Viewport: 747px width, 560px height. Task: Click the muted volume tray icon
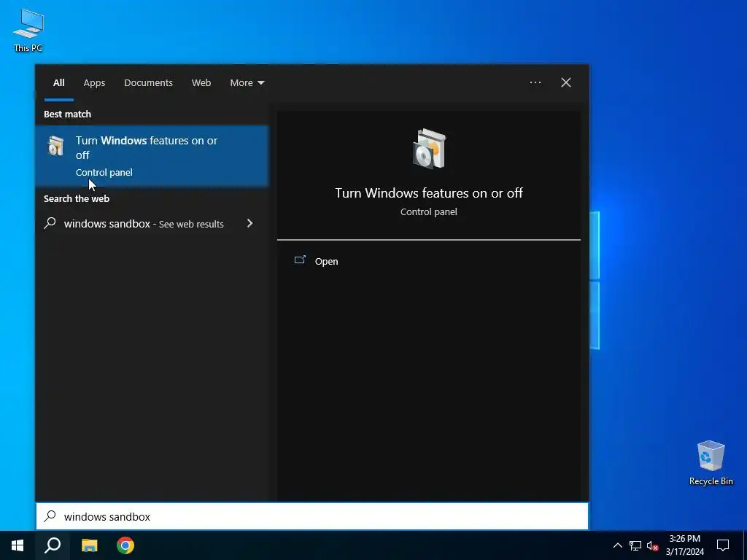(x=653, y=545)
